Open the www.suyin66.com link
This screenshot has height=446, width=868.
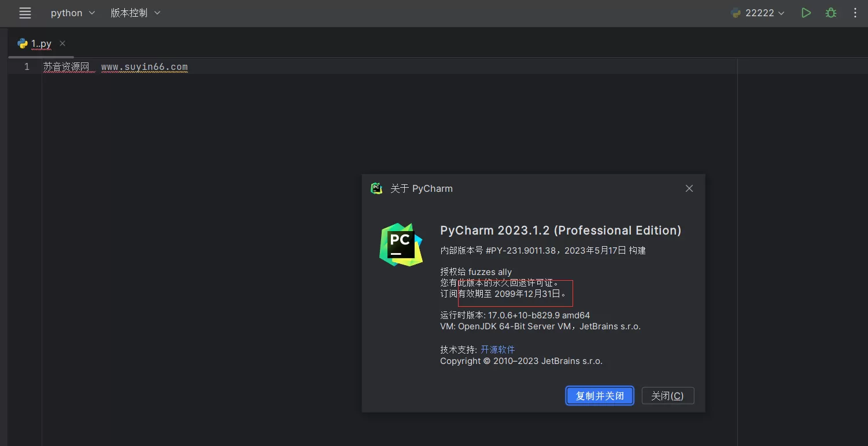(144, 66)
